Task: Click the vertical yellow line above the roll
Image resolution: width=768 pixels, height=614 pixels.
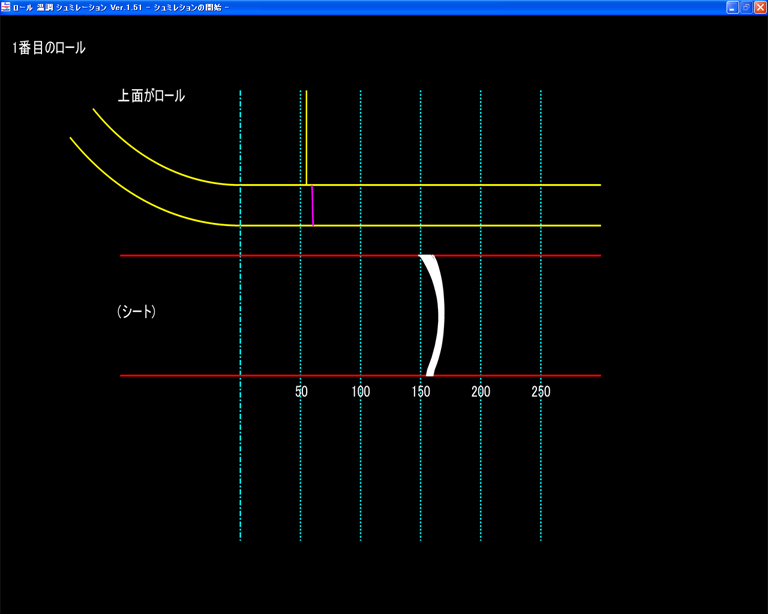Action: tap(306, 138)
